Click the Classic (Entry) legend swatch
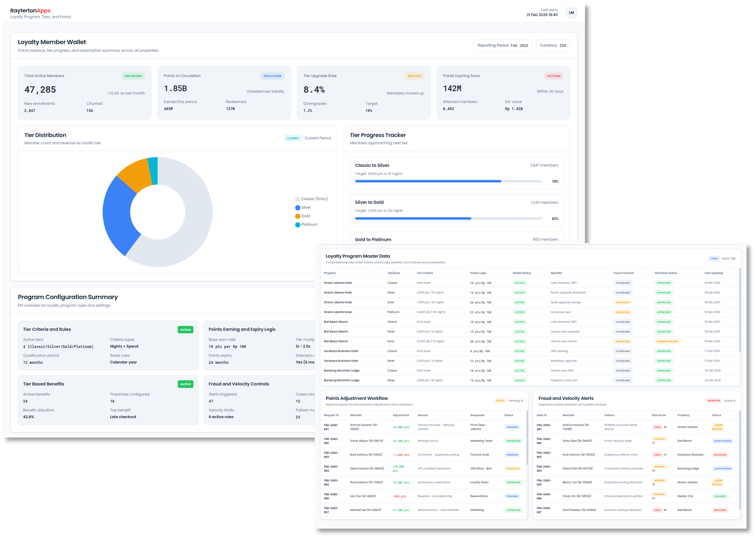 click(298, 199)
